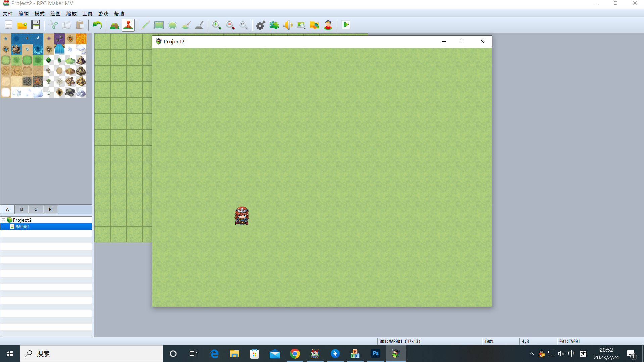Click the New Project toolbar icon

9,25
